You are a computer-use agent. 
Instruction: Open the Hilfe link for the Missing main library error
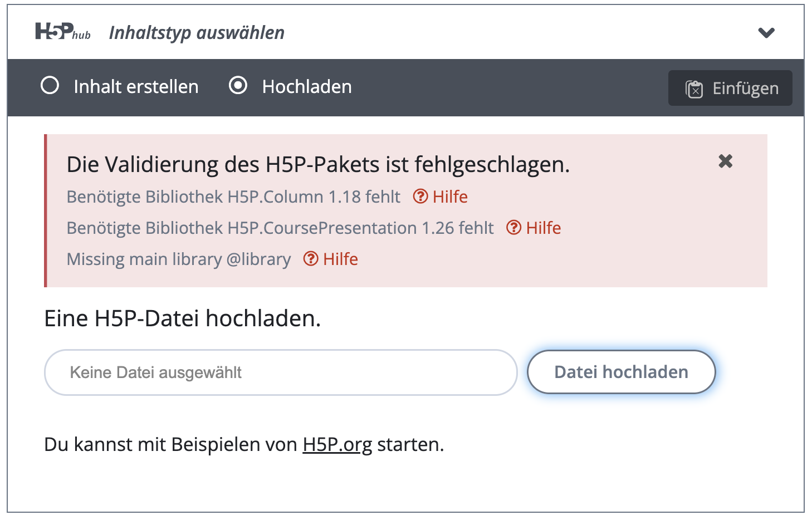pyautogui.click(x=340, y=259)
